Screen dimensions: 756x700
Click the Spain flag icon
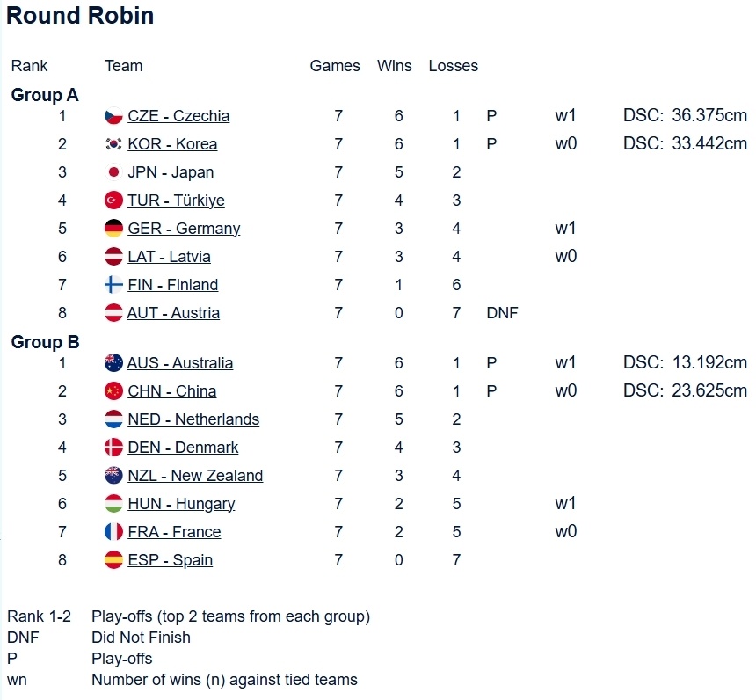coord(113,560)
